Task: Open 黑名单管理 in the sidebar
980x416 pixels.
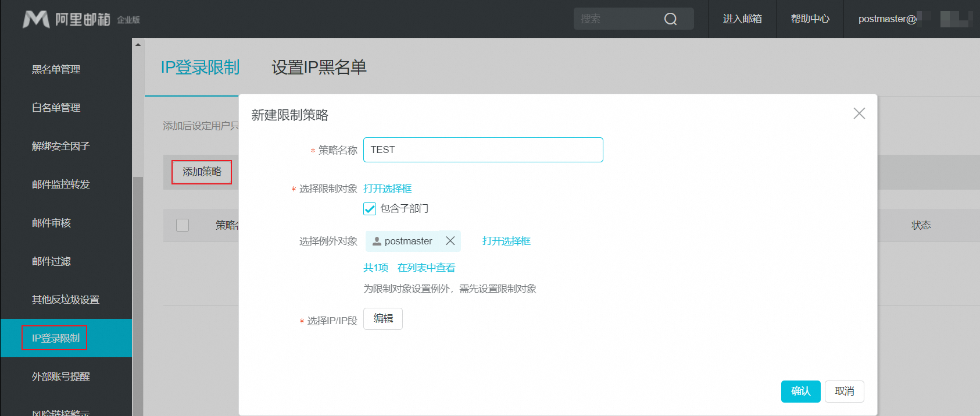Action: (56, 69)
